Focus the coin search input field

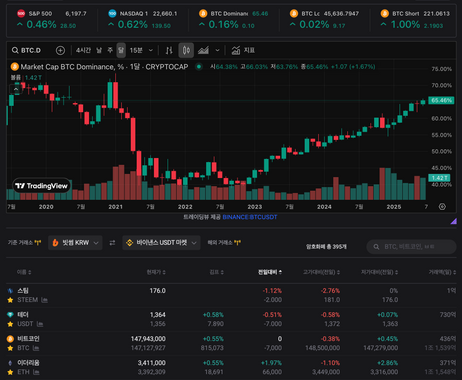411,247
